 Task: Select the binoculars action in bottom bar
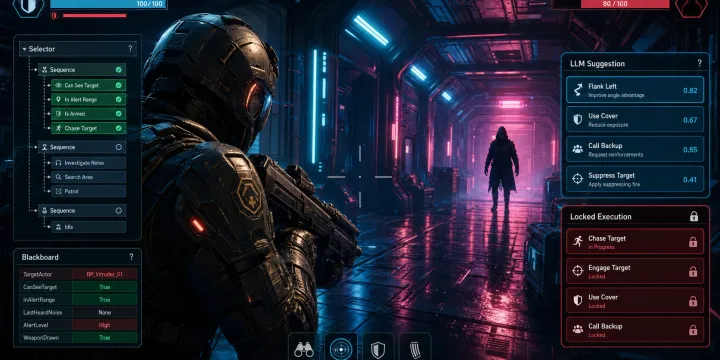click(x=304, y=348)
